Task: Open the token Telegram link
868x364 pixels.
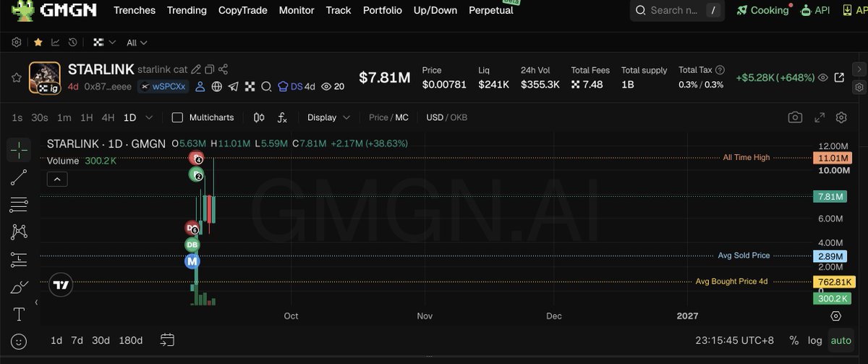Action: [233, 87]
